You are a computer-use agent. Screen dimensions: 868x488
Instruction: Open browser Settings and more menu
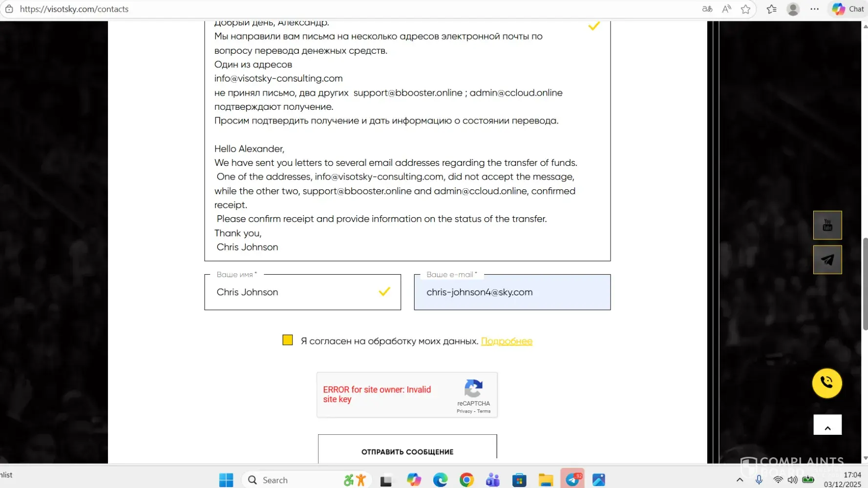tap(814, 9)
